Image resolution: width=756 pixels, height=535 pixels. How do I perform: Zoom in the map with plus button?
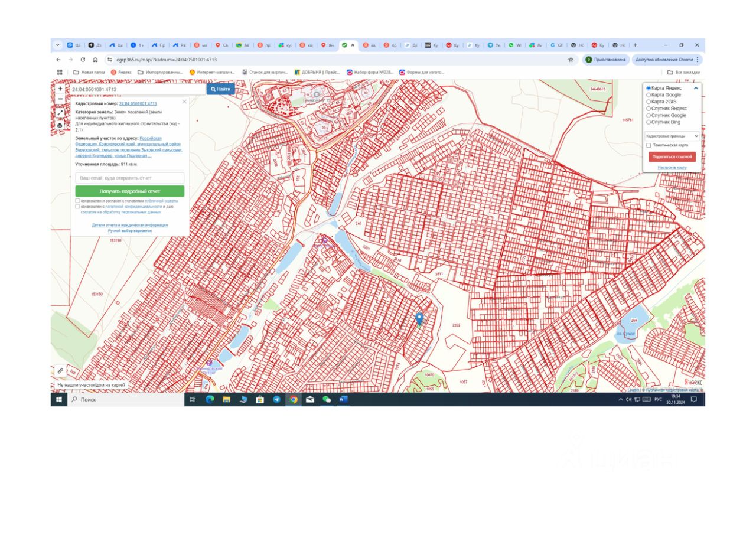(60, 89)
